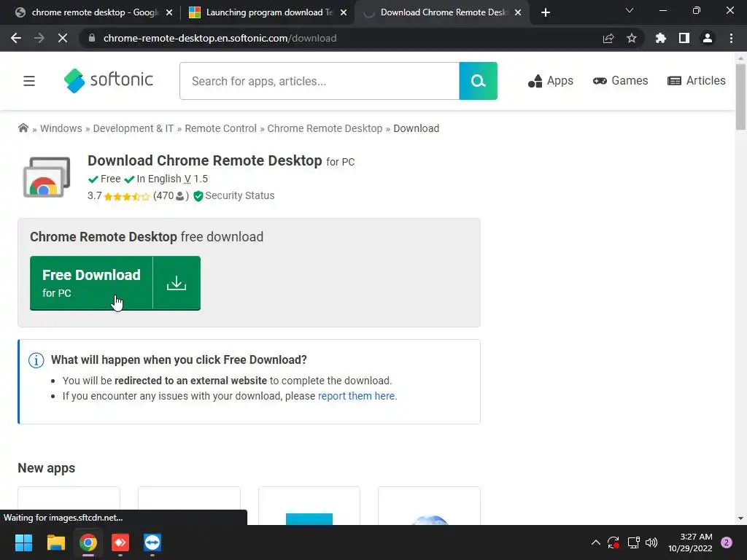Close the 'chrome remote desktop - Google' tab
Screen dimensions: 747x560
coord(169,12)
